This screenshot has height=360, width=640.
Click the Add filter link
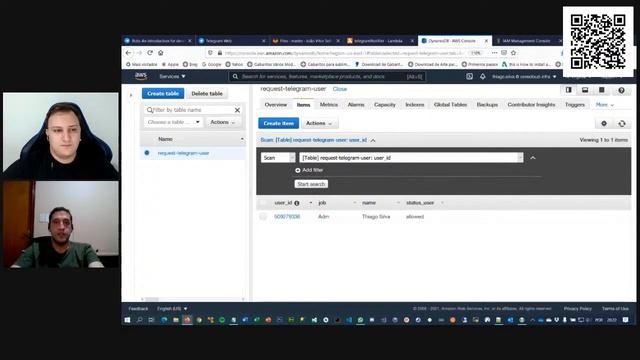coord(313,170)
